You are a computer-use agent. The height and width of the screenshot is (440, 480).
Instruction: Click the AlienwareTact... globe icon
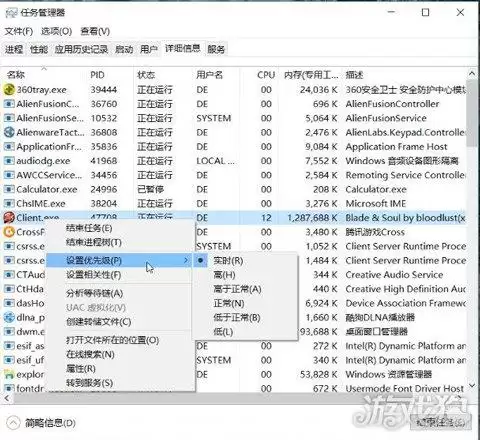tap(9, 132)
